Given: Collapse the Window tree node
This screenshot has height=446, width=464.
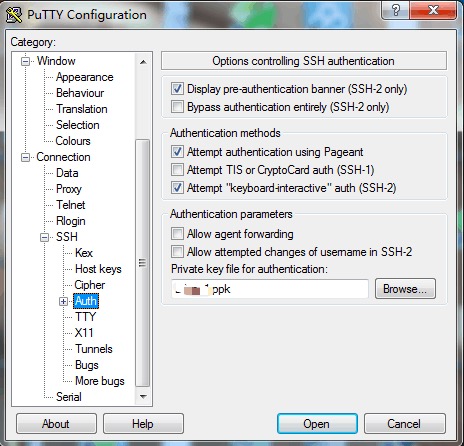Looking at the screenshot, I should (x=25, y=61).
